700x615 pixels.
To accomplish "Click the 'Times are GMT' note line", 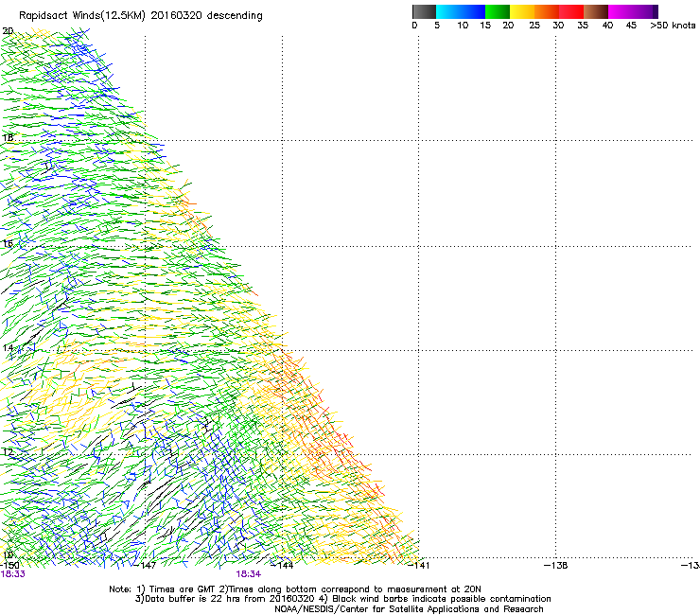I will tap(295, 589).
